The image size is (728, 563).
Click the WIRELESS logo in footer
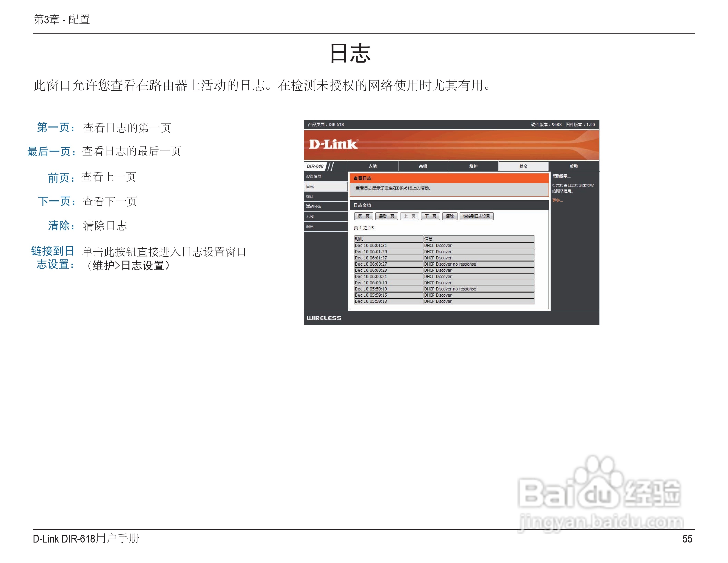pyautogui.click(x=324, y=318)
